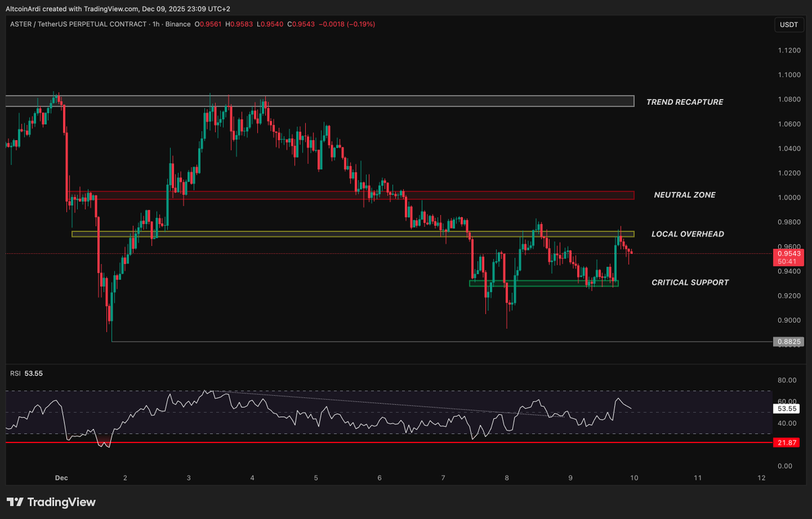The width and height of the screenshot is (812, 519).
Task: Select the yellow local overhead rectangle
Action: click(353, 234)
